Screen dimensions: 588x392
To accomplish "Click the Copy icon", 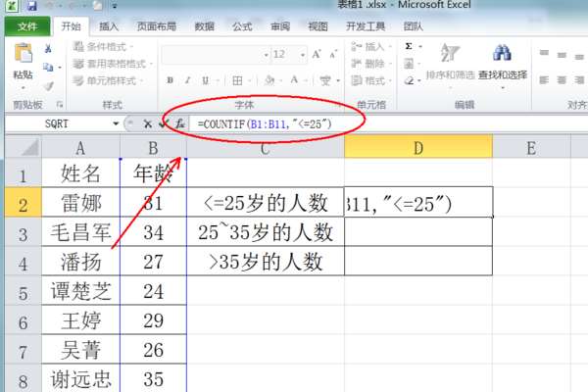I will (x=48, y=68).
